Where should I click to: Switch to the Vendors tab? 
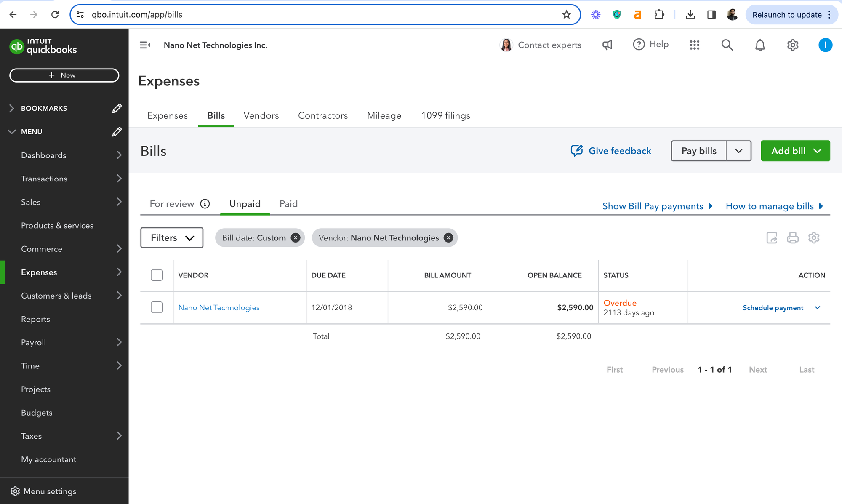coord(261,115)
